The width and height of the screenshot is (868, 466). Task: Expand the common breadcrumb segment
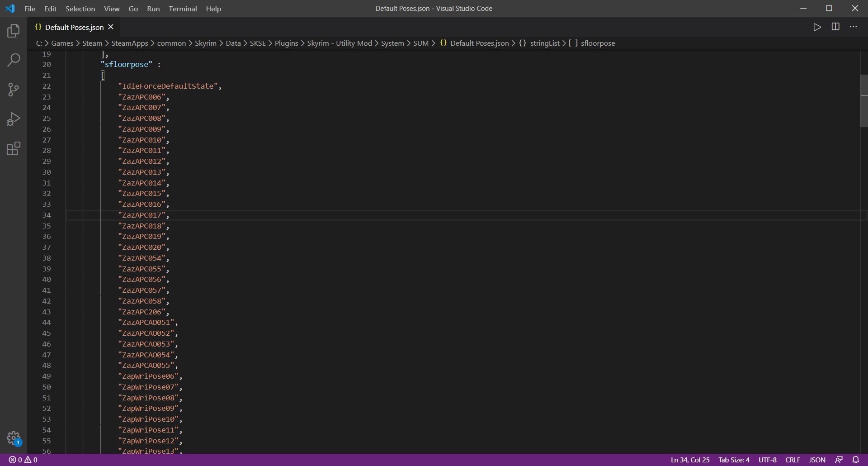(x=171, y=43)
